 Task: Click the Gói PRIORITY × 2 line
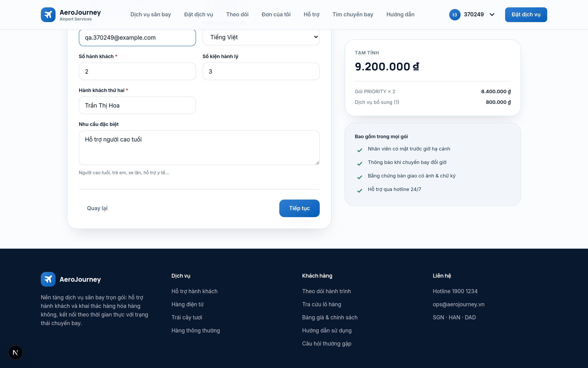[x=375, y=92]
